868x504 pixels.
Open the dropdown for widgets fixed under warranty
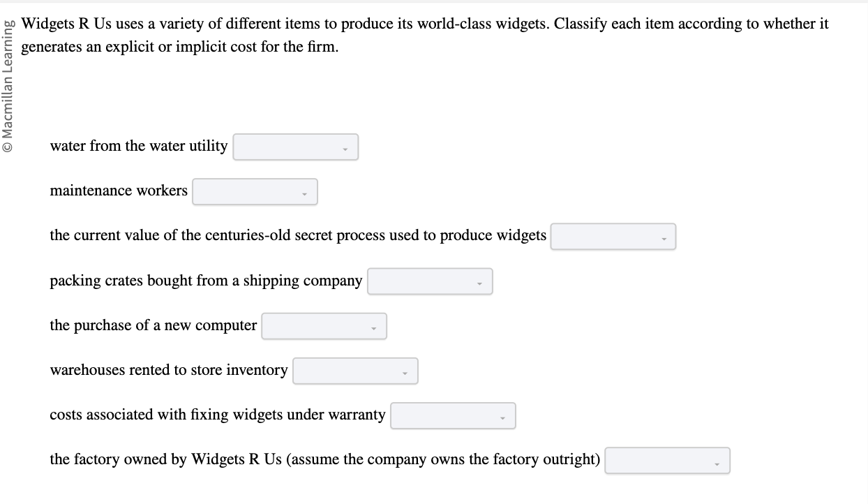tap(452, 415)
